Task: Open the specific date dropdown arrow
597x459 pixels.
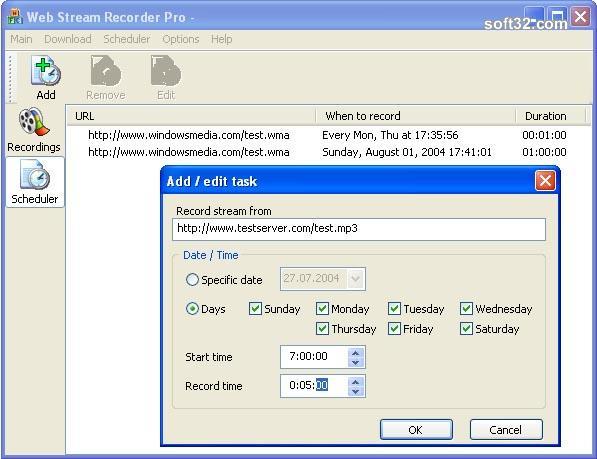Action: tap(356, 279)
